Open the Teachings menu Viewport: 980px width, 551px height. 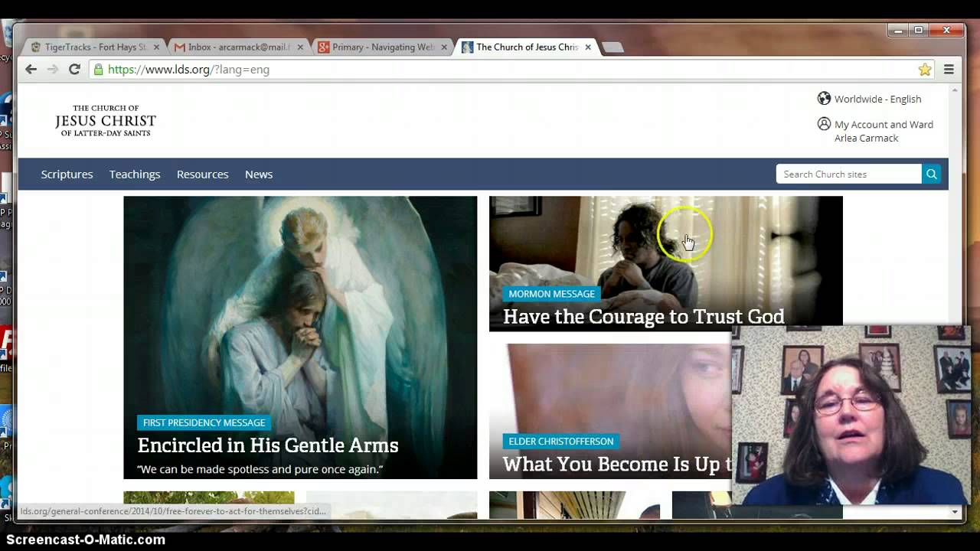pyautogui.click(x=135, y=174)
